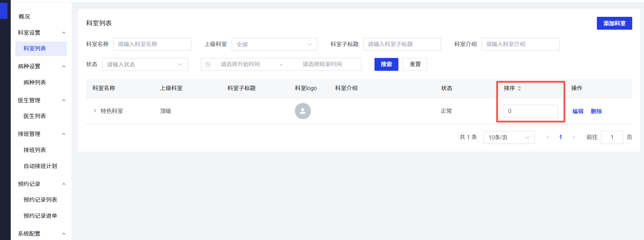Click the 排序 value input for 特色科室
Image resolution: width=644 pixels, height=240 pixels.
pyautogui.click(x=531, y=111)
